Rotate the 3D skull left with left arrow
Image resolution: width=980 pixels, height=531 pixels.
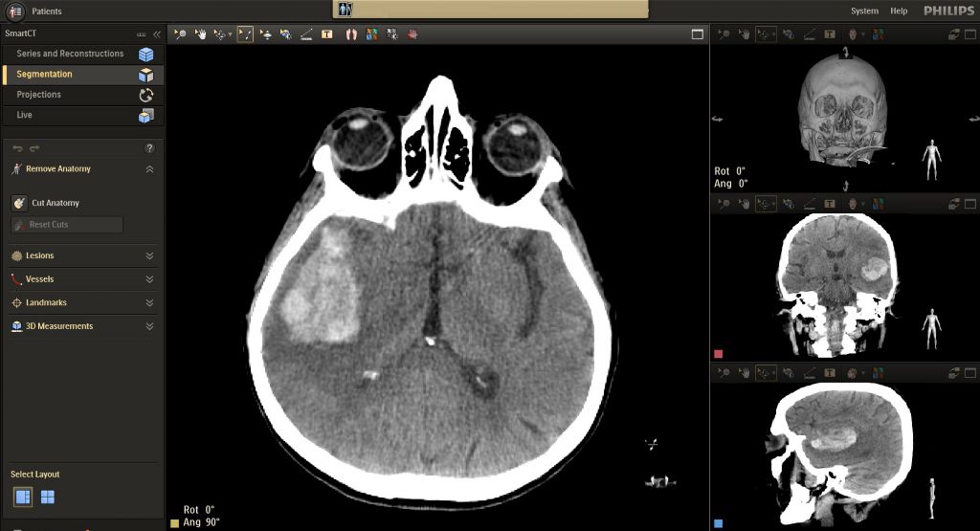pyautogui.click(x=718, y=119)
